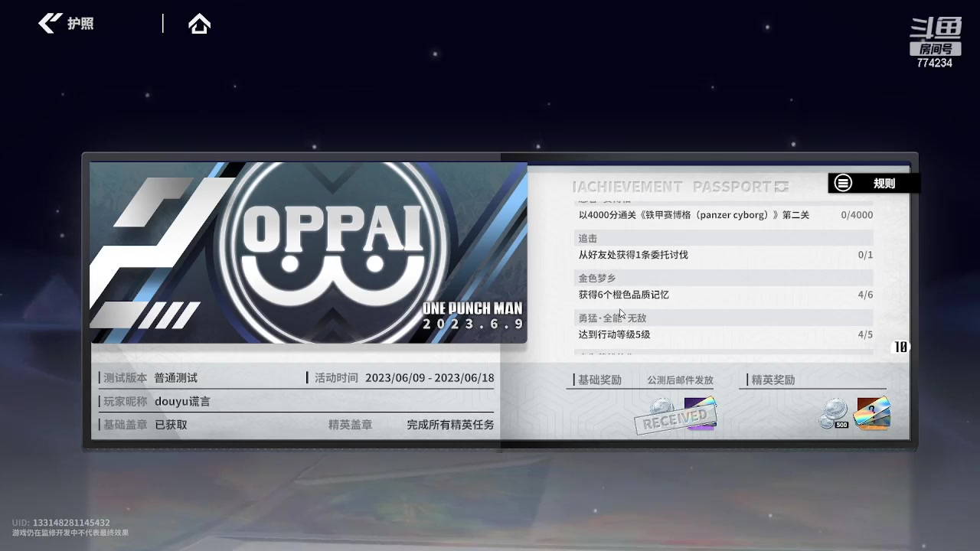
Task: Click the OPPAI passport banner image
Action: tap(309, 253)
